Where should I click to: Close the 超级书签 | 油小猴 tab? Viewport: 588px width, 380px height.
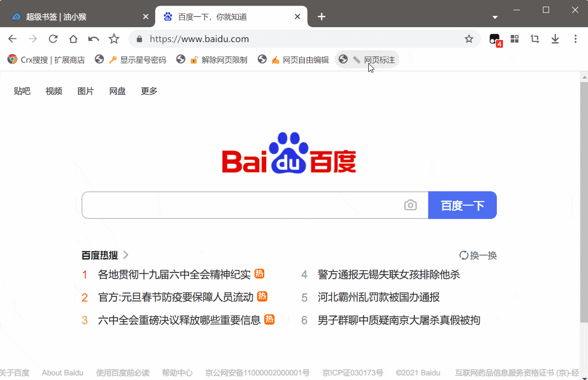[x=146, y=16]
